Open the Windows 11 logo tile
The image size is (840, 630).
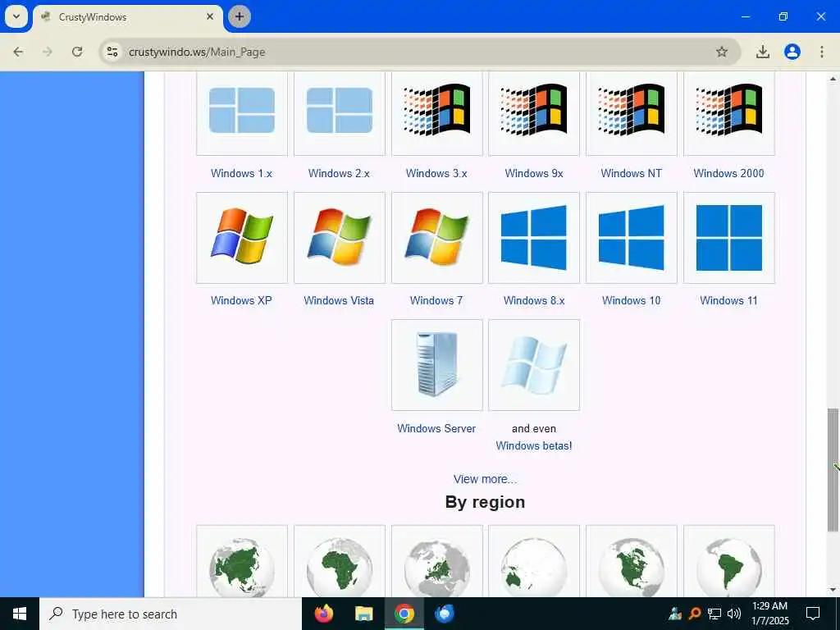tap(729, 238)
